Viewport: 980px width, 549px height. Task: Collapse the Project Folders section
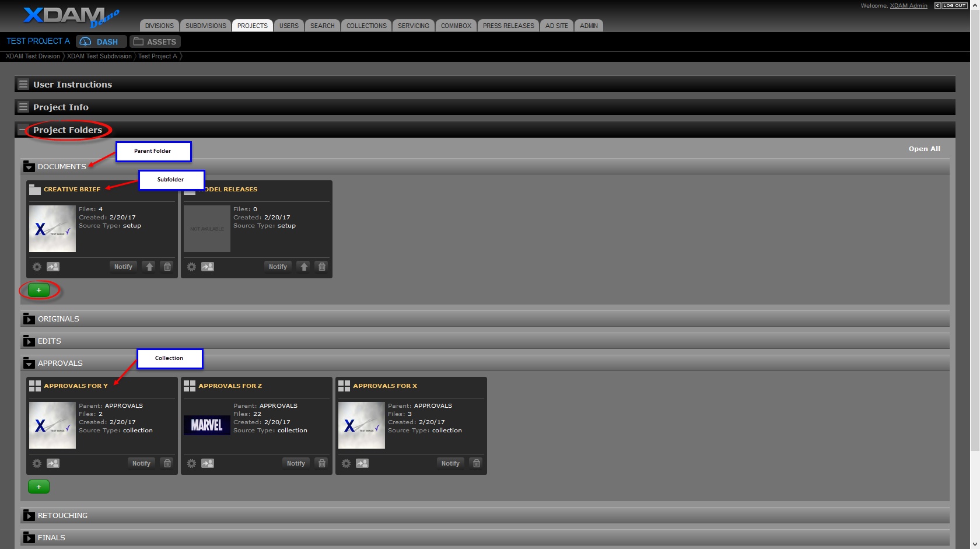(23, 130)
